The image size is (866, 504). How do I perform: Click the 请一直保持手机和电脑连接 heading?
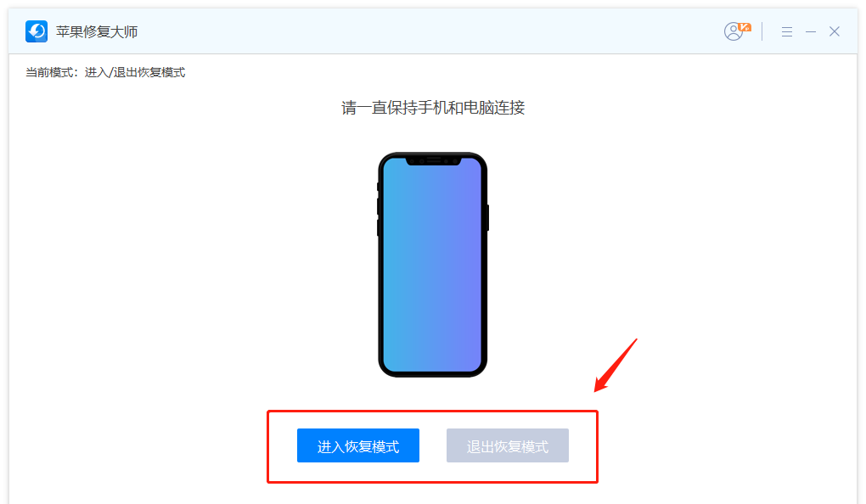click(x=433, y=108)
